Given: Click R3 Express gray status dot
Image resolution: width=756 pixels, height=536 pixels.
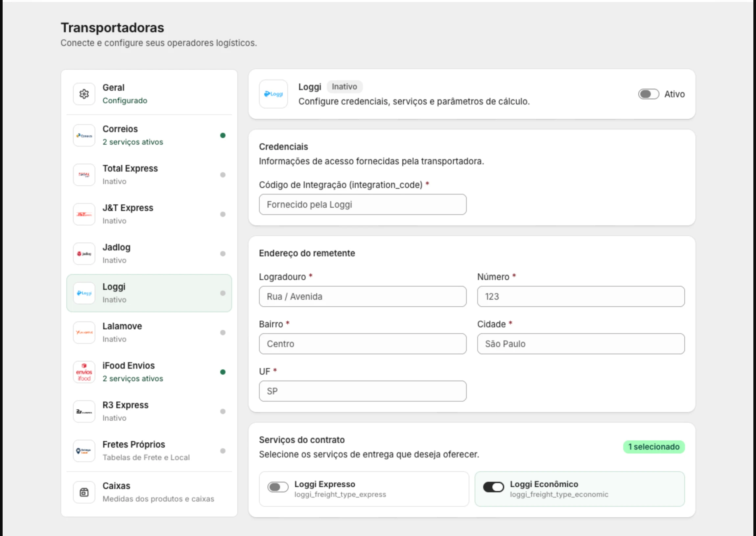Looking at the screenshot, I should pyautogui.click(x=223, y=411).
